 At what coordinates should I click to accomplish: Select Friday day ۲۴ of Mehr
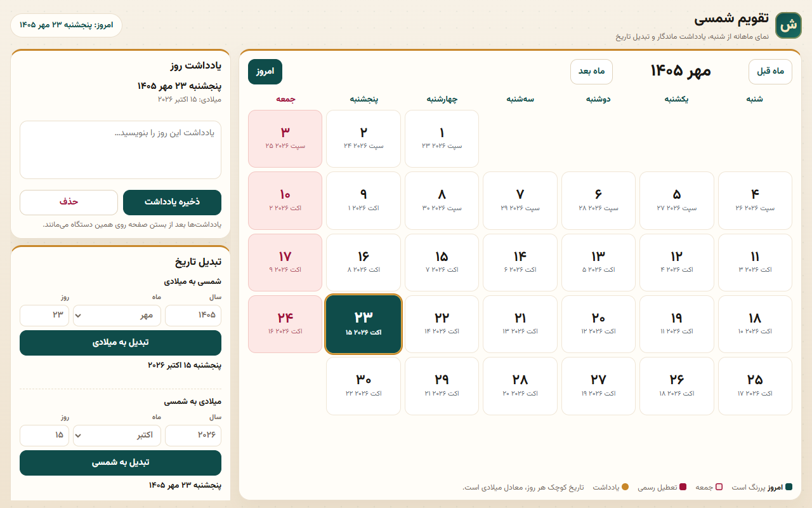285,324
